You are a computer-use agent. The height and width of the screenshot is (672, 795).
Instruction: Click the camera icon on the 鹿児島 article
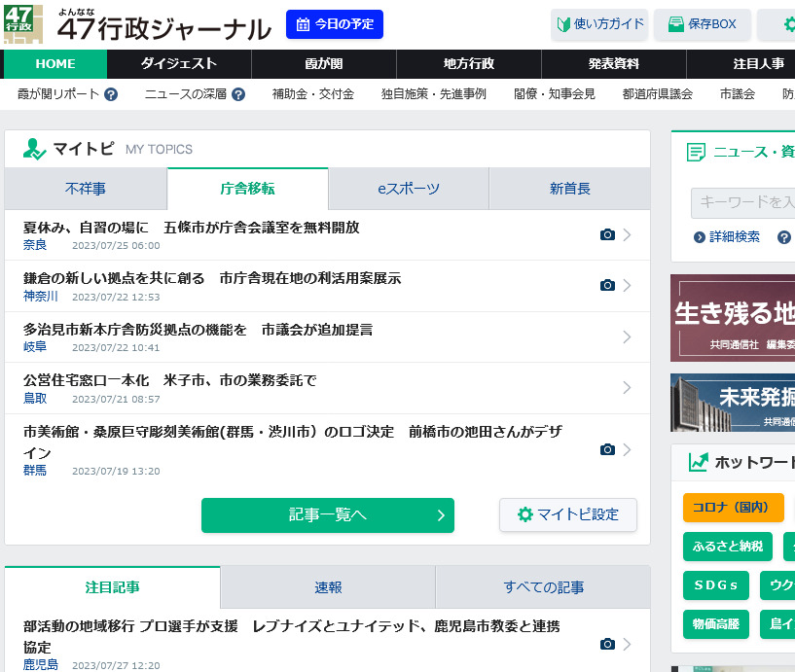pos(607,643)
